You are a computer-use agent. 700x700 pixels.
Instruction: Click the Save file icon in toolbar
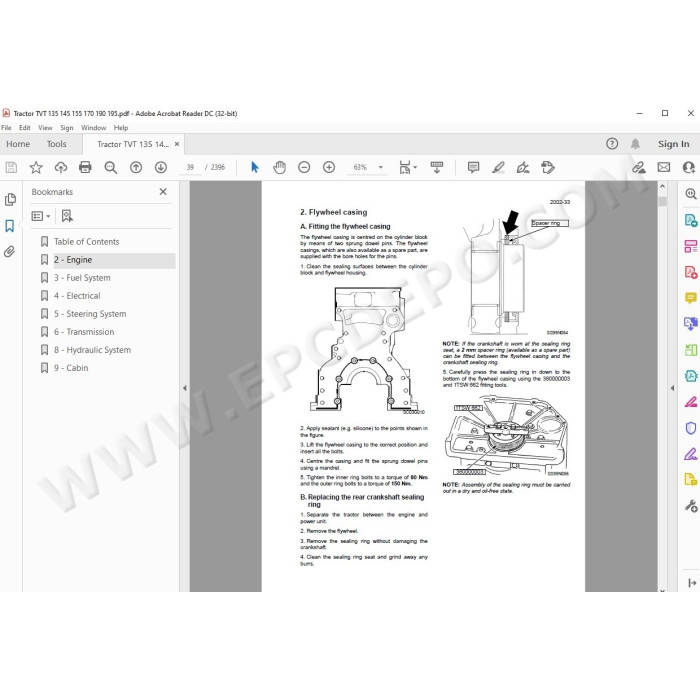[11, 167]
